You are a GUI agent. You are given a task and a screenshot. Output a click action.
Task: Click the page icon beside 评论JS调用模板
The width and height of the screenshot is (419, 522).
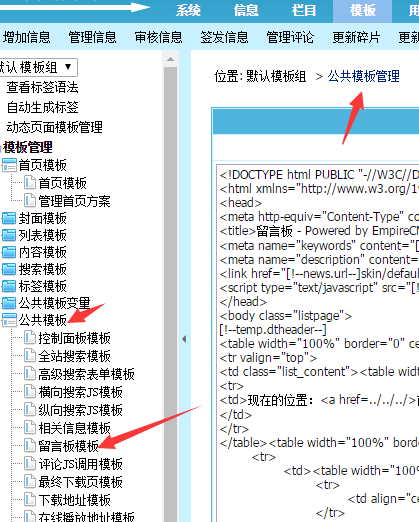click(30, 464)
